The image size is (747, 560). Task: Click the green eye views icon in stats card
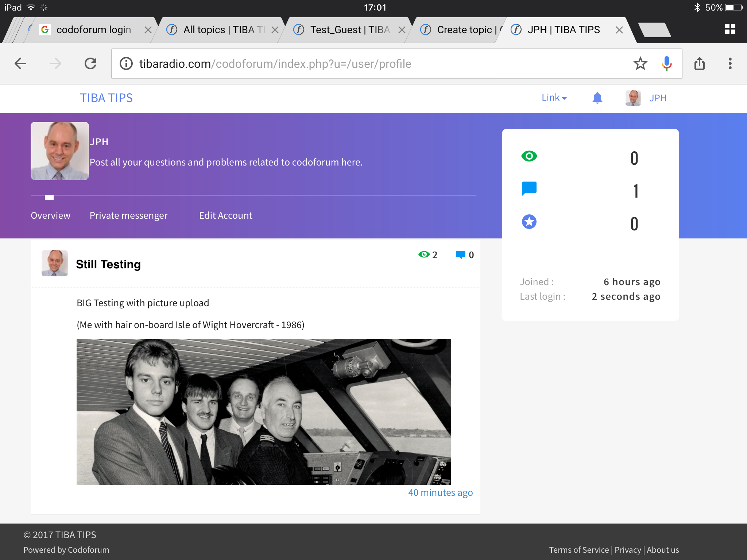click(529, 156)
